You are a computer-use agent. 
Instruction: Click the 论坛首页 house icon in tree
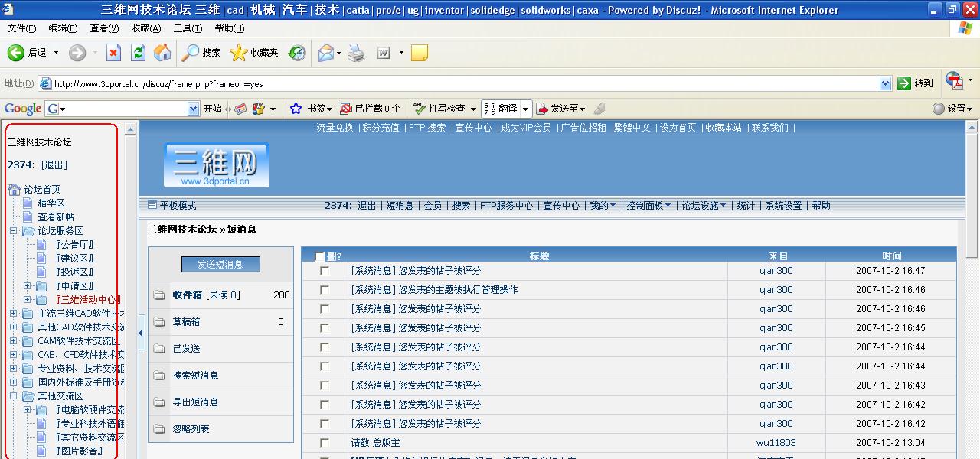(x=15, y=190)
